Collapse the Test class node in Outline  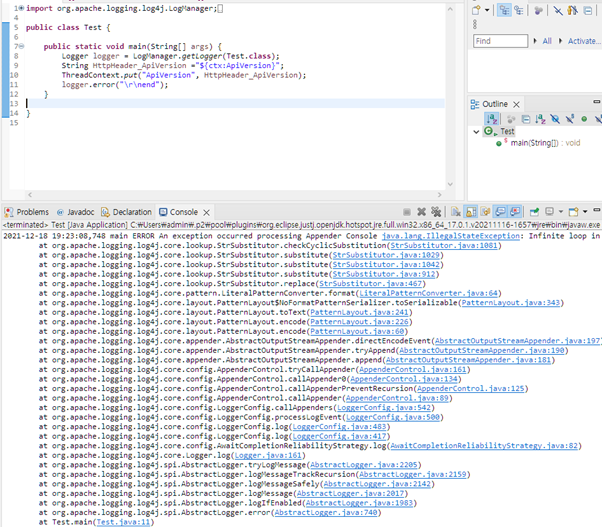(x=476, y=132)
